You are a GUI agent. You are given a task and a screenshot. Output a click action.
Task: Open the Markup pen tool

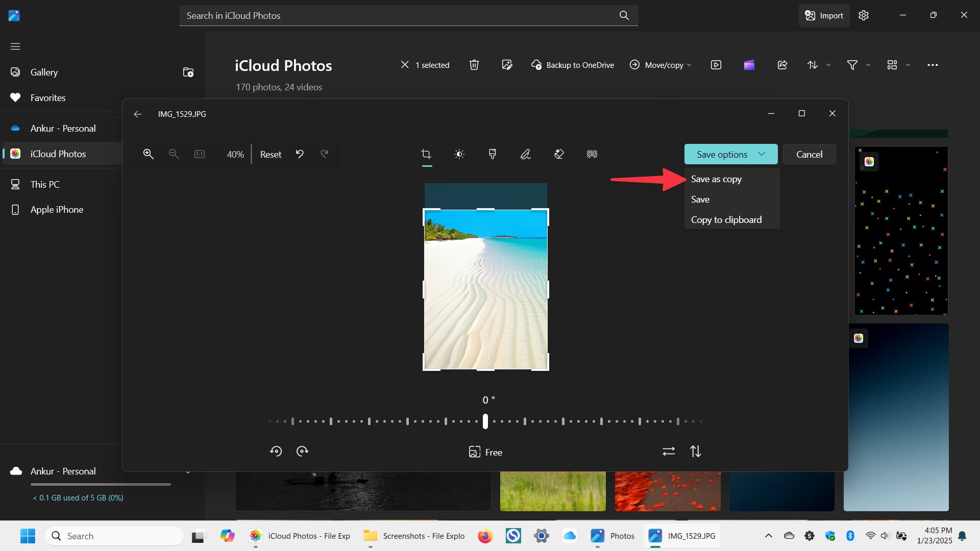(526, 154)
